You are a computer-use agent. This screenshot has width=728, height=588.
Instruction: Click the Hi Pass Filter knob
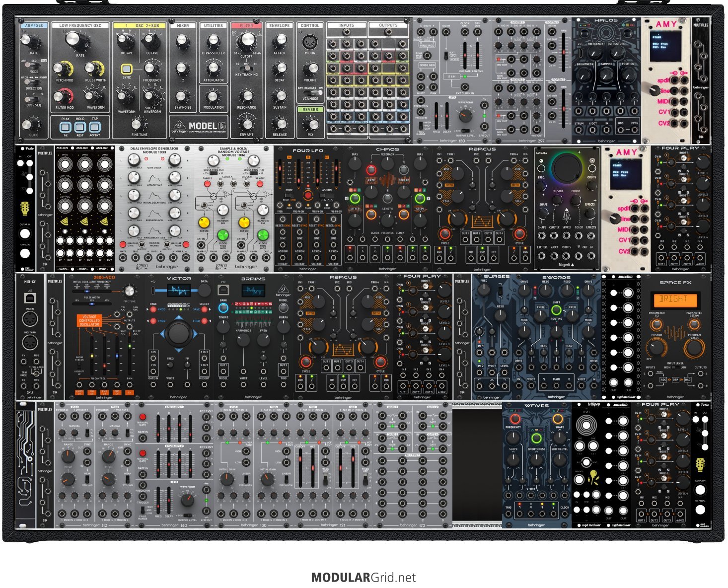coord(213,41)
